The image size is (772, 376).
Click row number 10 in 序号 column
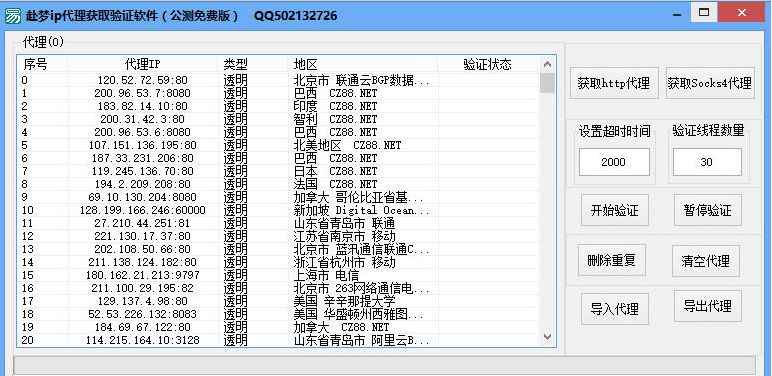point(27,210)
